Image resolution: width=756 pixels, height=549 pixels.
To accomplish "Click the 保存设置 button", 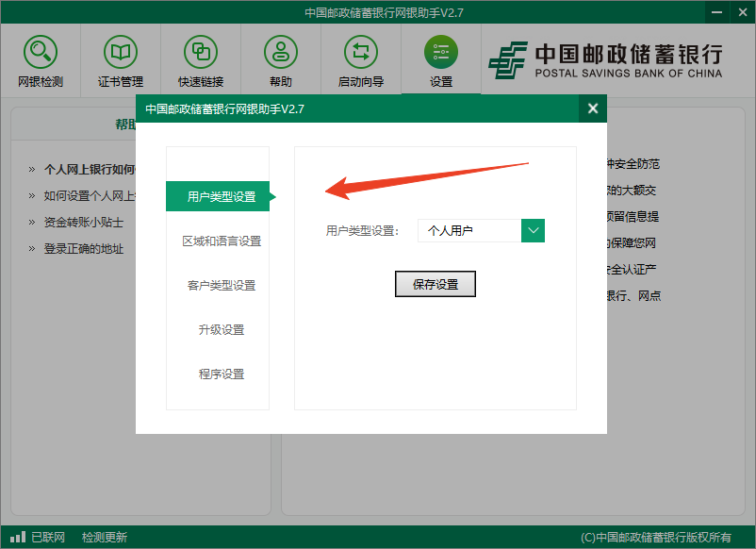I will click(436, 284).
